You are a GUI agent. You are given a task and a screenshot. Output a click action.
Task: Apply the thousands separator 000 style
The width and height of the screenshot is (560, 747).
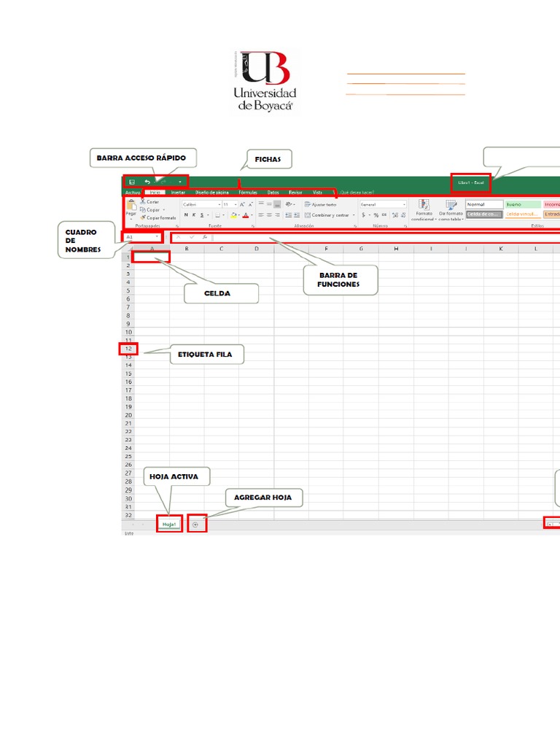tap(384, 214)
